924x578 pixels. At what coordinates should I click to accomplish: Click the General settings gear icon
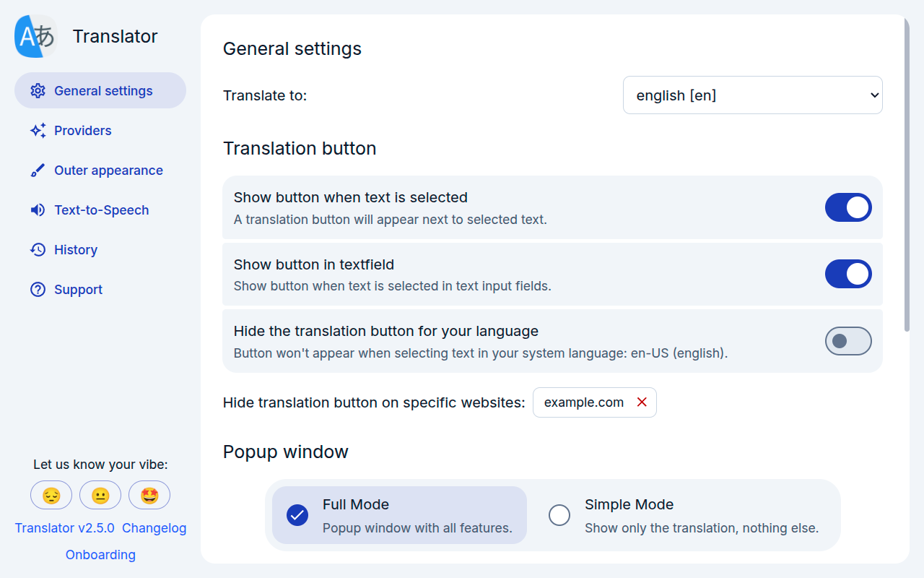click(x=38, y=91)
